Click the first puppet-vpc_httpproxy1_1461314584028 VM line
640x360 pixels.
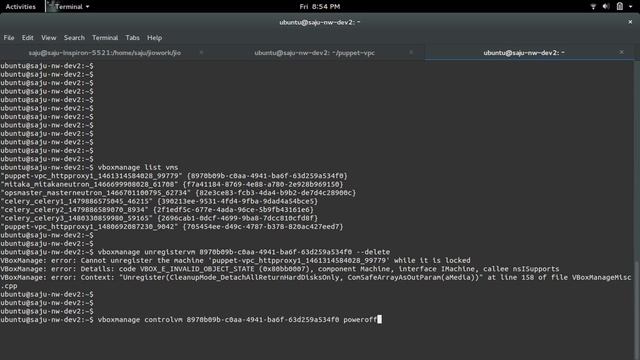pyautogui.click(x=174, y=176)
